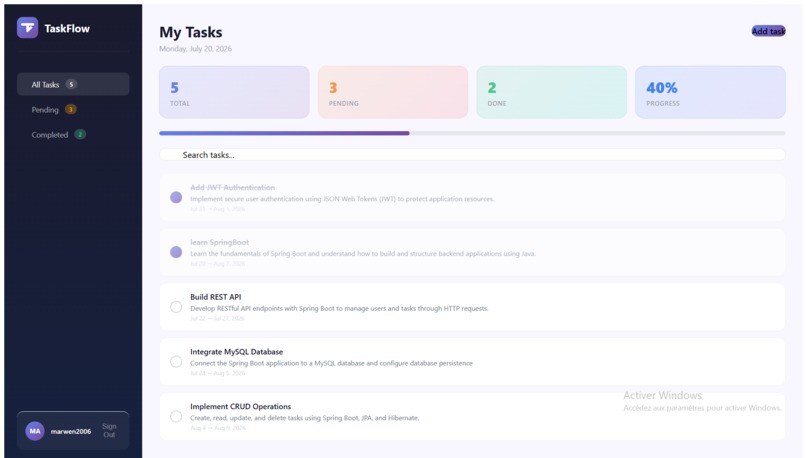Click the 40% Progress stat card
This screenshot has width=806, height=458.
coord(710,92)
